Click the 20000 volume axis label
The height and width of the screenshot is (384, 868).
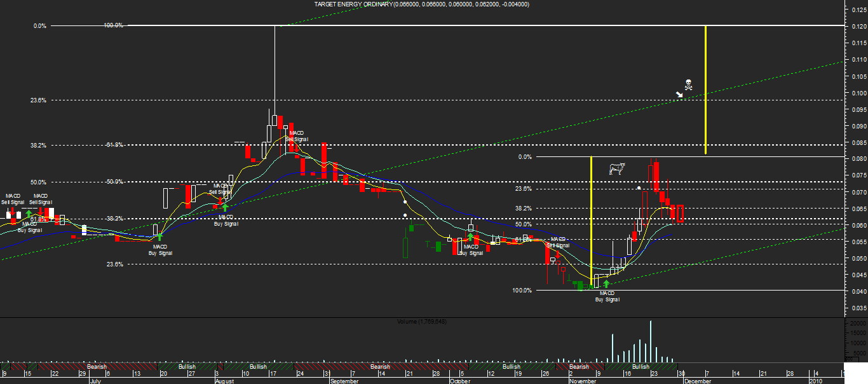point(858,324)
